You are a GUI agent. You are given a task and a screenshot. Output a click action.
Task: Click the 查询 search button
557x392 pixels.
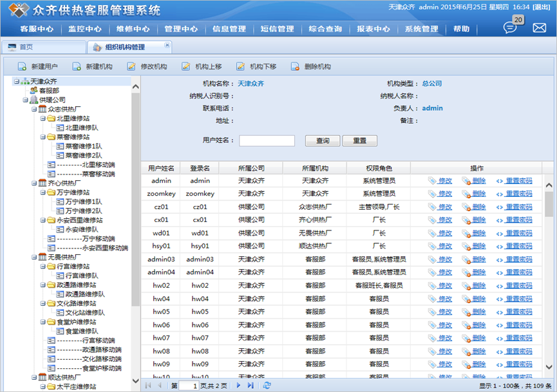(x=323, y=141)
